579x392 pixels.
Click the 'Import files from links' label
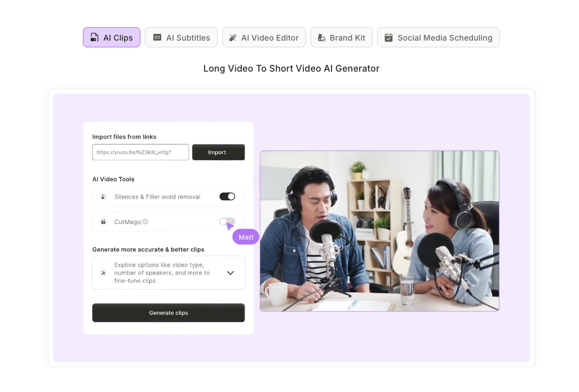tap(125, 136)
